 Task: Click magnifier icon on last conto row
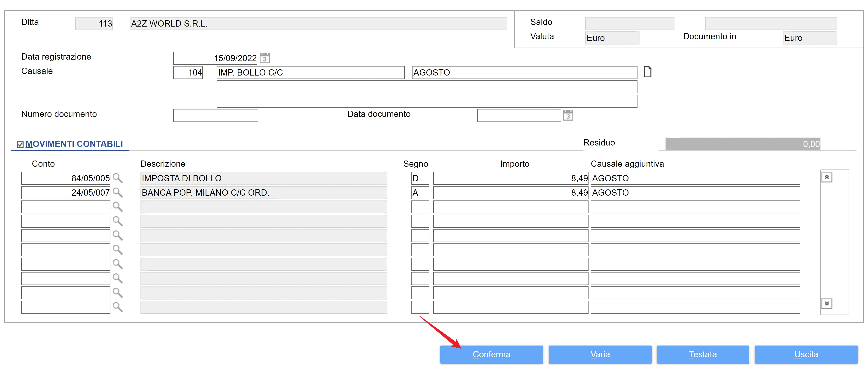pos(118,307)
